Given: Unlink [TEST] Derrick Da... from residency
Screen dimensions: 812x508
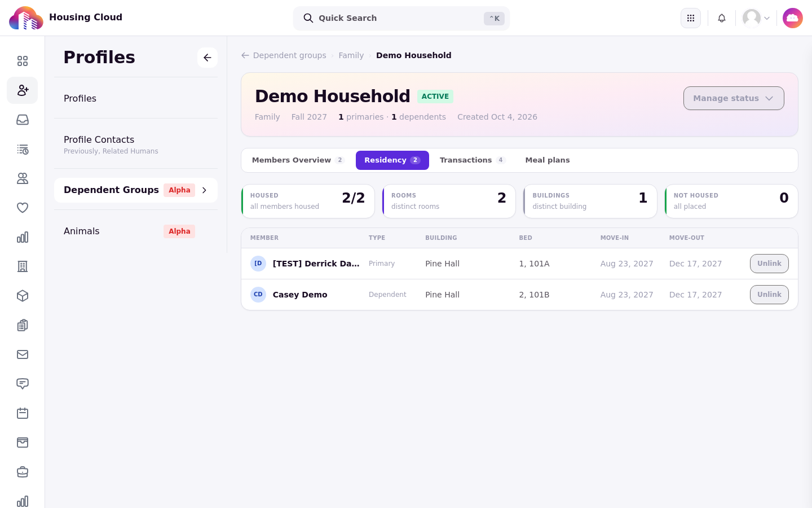Looking at the screenshot, I should click(x=769, y=264).
